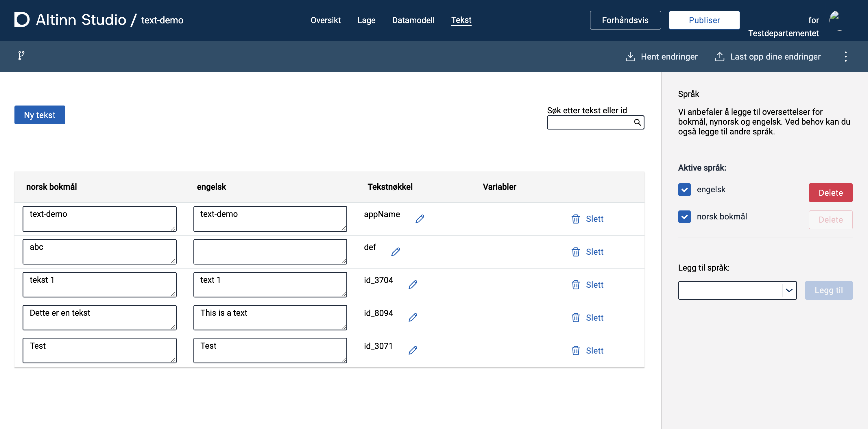Go to the Lage tab
Viewport: 868px width, 429px height.
(366, 20)
